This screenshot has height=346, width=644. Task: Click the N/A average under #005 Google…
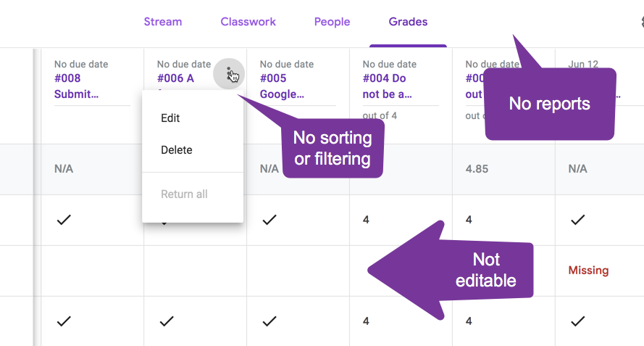click(x=269, y=169)
